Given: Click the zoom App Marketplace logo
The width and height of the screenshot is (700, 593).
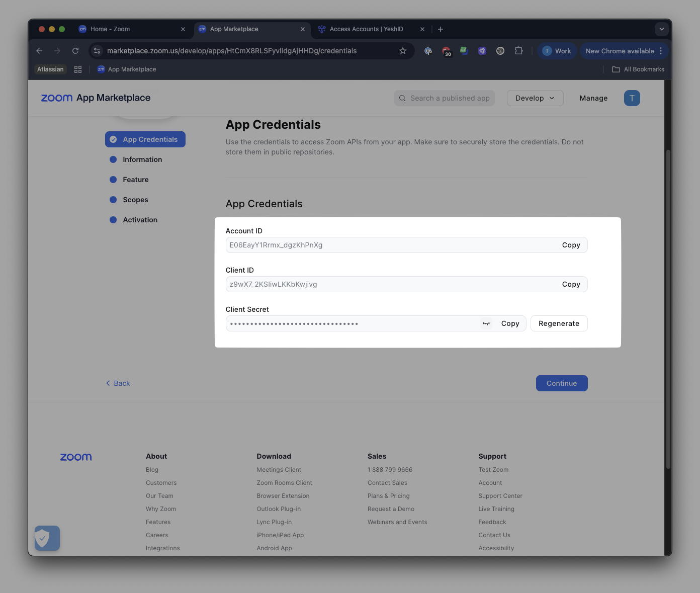Looking at the screenshot, I should coord(96,98).
